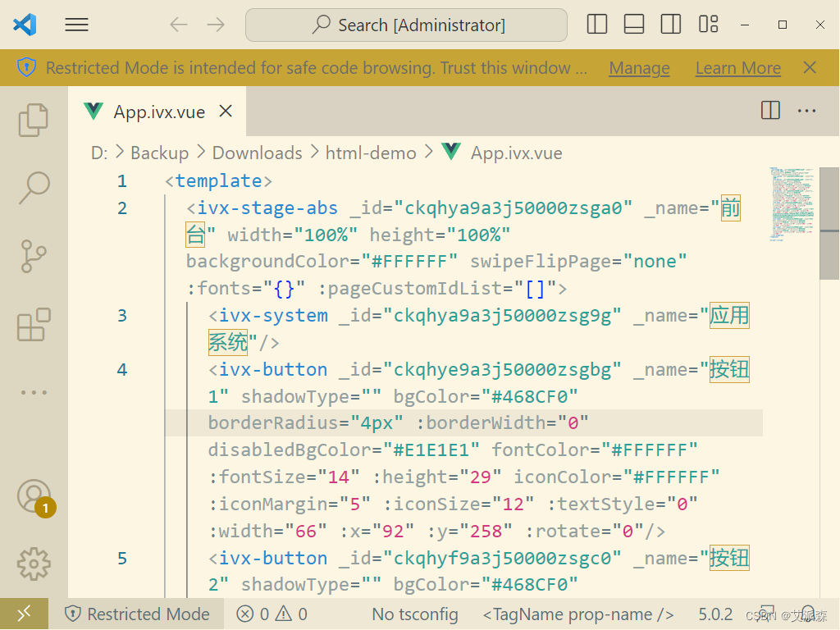Image resolution: width=840 pixels, height=630 pixels.
Task: Click html-demo in the breadcrumb path
Action: pyautogui.click(x=370, y=153)
